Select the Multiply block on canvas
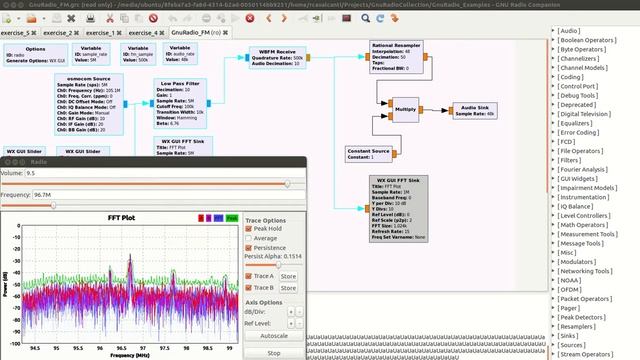Image resolution: width=640 pixels, height=360 pixels. 405,109
